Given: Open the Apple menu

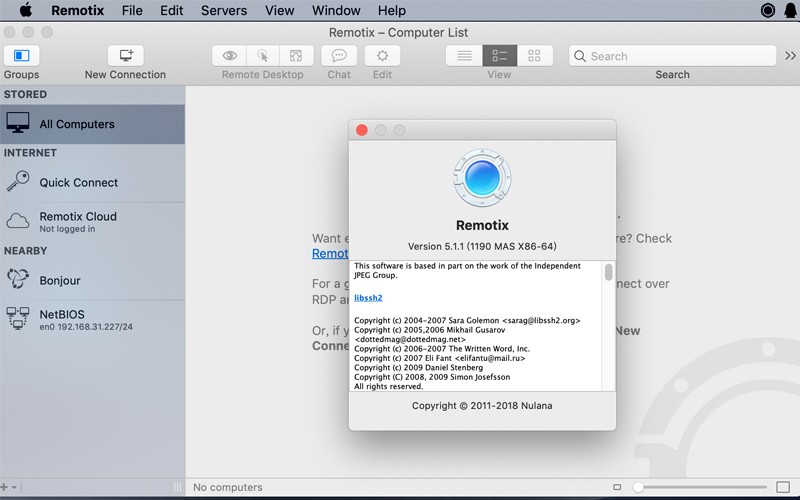Looking at the screenshot, I should 26,10.
